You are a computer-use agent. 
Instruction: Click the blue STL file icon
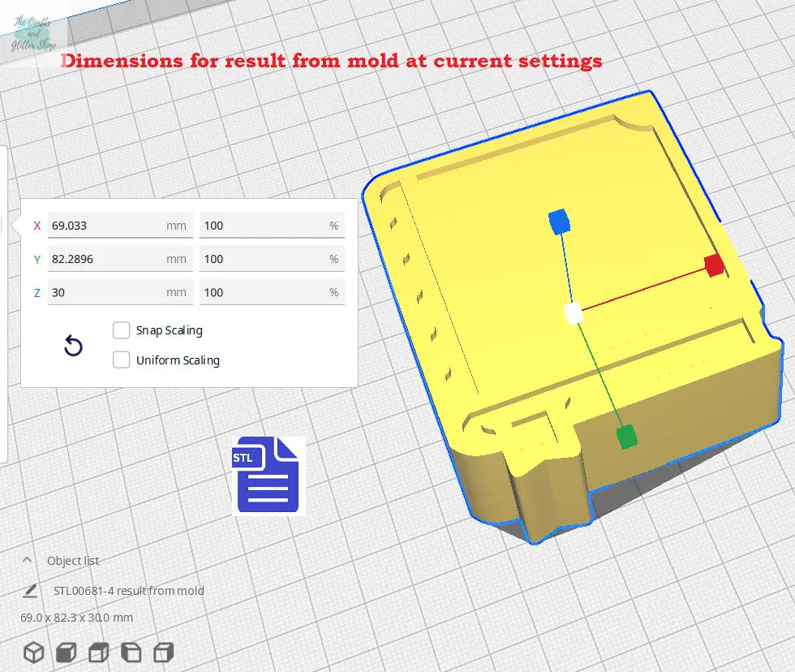pyautogui.click(x=267, y=476)
